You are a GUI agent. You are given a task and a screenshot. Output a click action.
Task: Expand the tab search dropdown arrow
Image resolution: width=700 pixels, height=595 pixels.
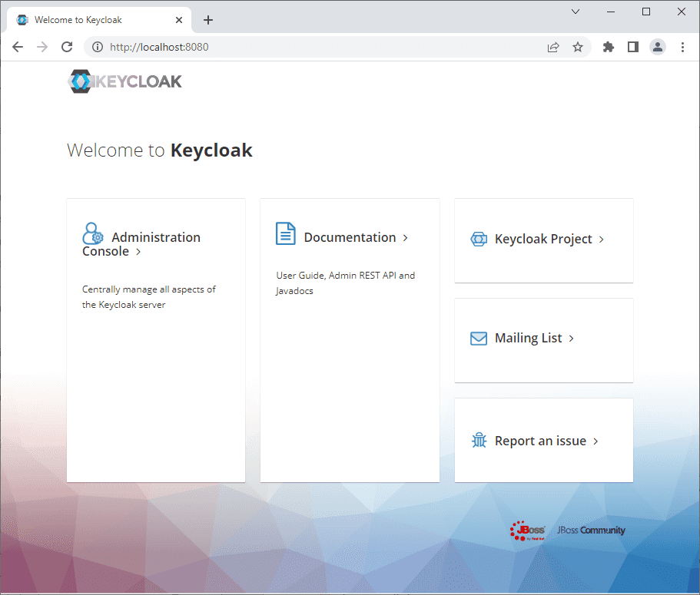[x=576, y=12]
